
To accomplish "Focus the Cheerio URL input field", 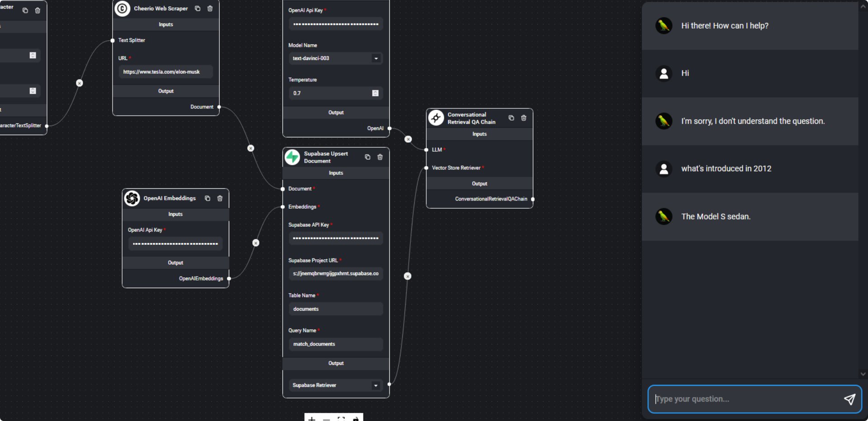I will click(165, 72).
